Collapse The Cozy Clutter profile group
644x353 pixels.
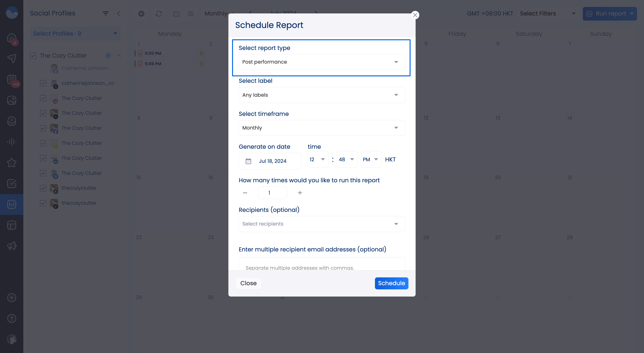click(119, 56)
